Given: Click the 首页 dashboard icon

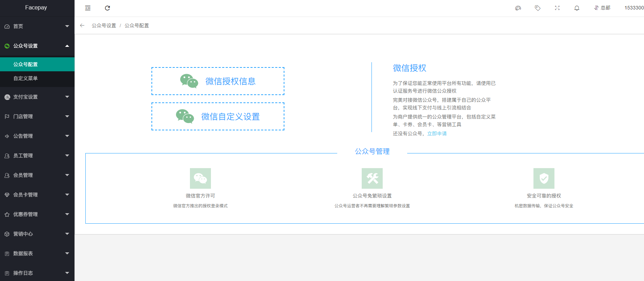Looking at the screenshot, I should (x=7, y=27).
